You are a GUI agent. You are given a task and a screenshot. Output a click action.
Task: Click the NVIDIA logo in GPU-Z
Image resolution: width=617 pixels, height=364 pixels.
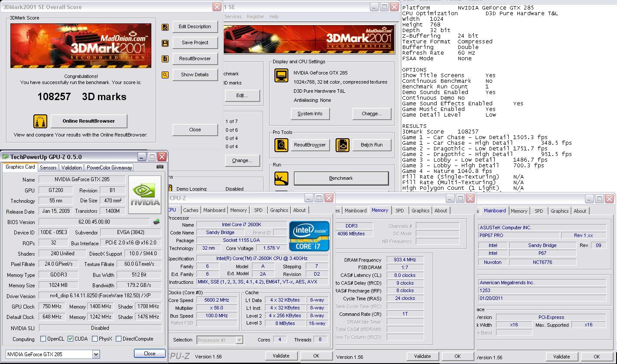[145, 195]
